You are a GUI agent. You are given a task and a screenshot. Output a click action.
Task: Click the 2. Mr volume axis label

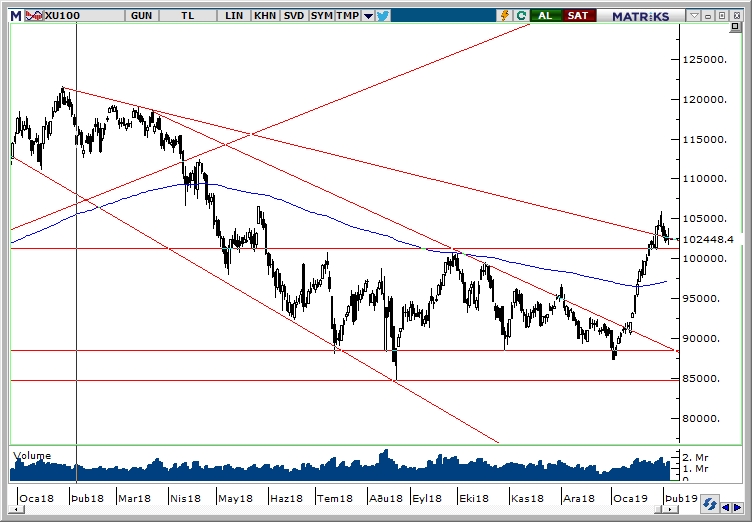click(x=695, y=458)
